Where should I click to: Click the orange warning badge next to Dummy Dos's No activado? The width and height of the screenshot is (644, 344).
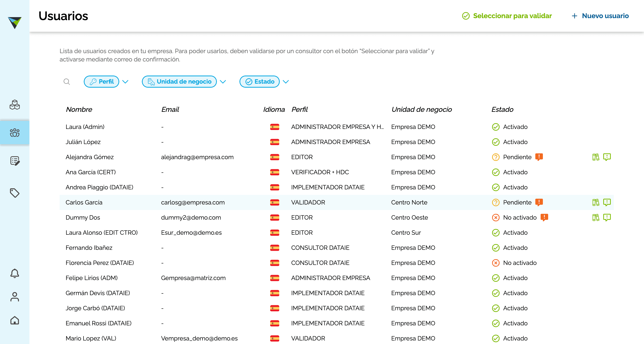[x=544, y=217]
